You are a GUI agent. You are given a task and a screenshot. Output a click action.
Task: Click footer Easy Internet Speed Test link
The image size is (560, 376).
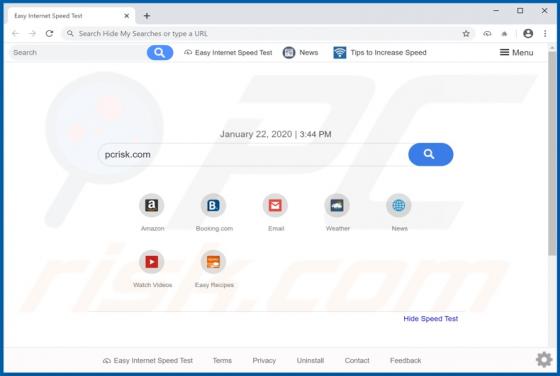point(148,360)
